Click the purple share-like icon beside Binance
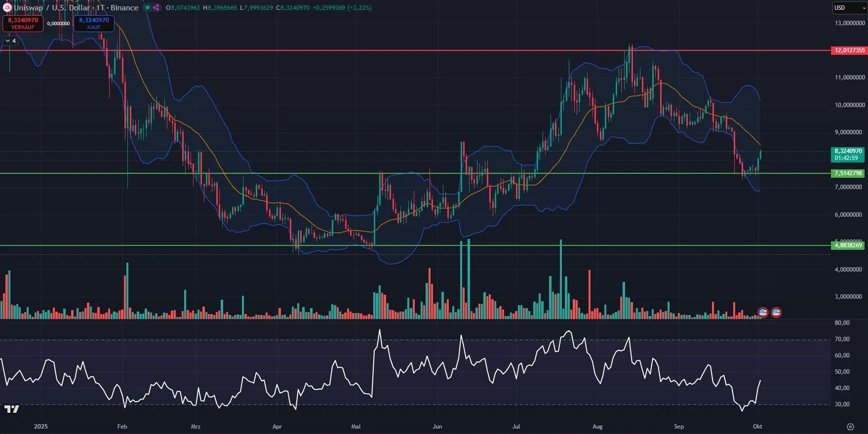 click(156, 7)
